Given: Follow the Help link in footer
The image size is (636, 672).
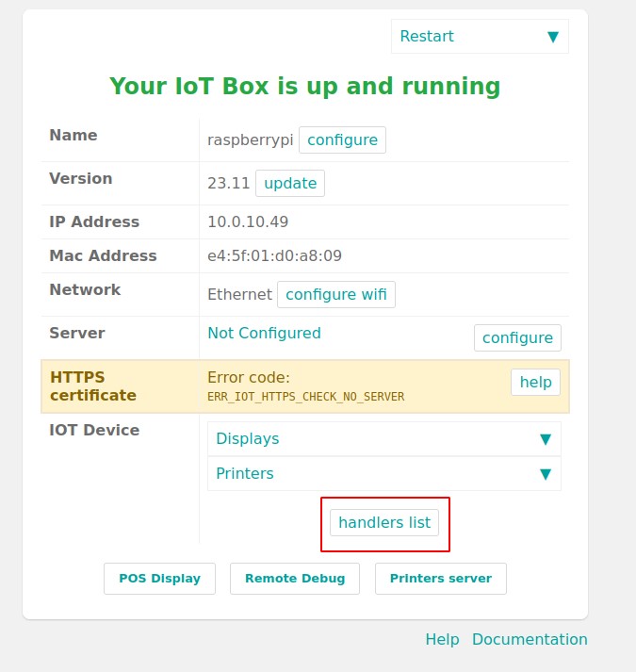Looking at the screenshot, I should [x=442, y=639].
